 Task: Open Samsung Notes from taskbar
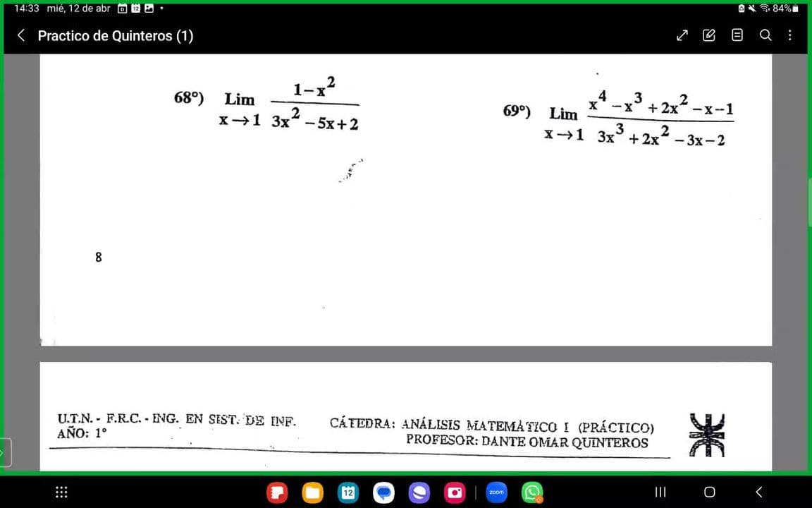pos(277,492)
